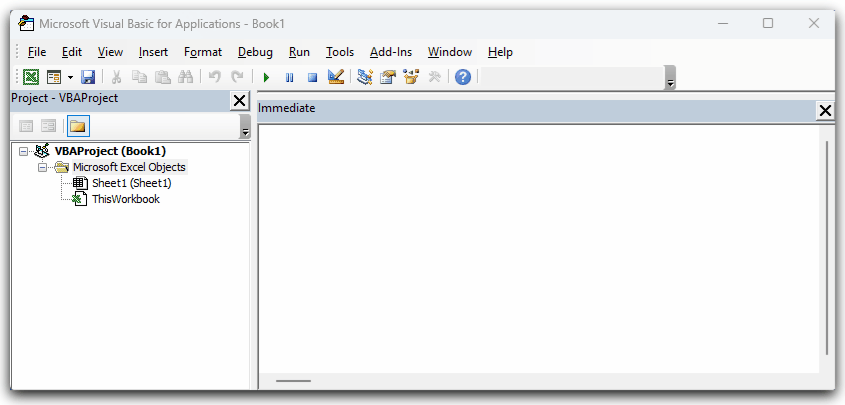845x405 pixels.
Task: Open the Edit menu
Action: point(72,52)
